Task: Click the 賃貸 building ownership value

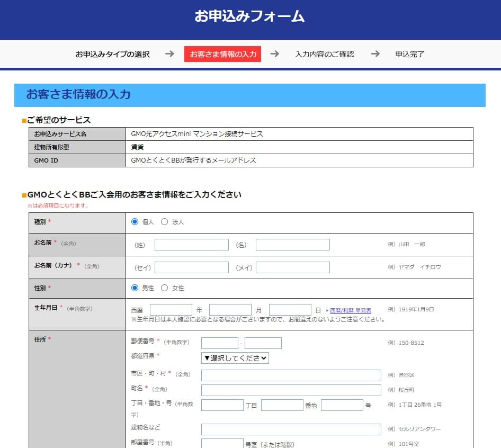Action: click(x=137, y=147)
